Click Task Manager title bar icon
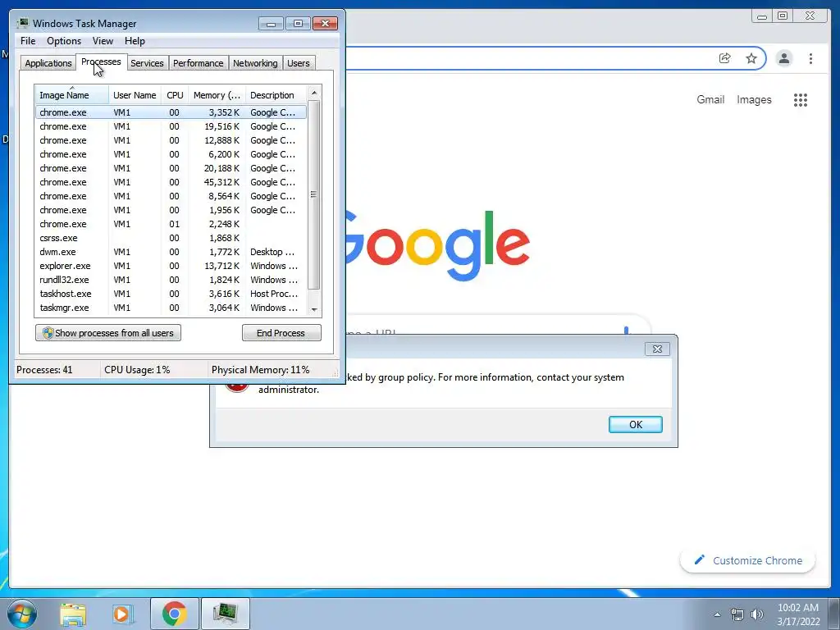The width and height of the screenshot is (840, 630). (x=22, y=23)
